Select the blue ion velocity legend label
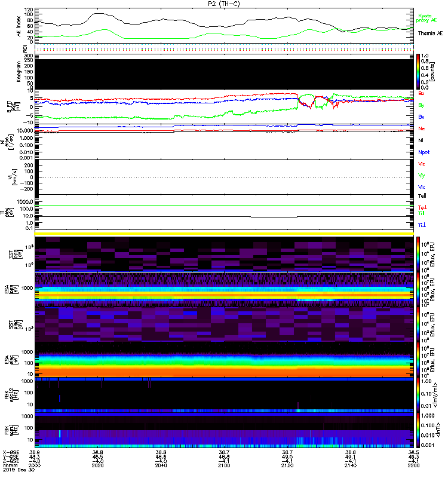Image resolution: width=448 pixels, height=478 pixels. 421,187
